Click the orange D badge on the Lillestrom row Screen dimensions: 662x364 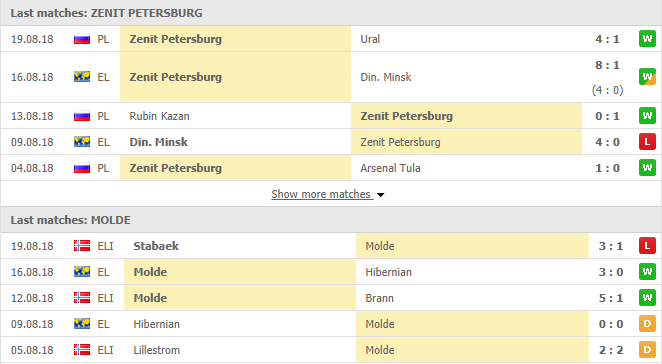[647, 350]
